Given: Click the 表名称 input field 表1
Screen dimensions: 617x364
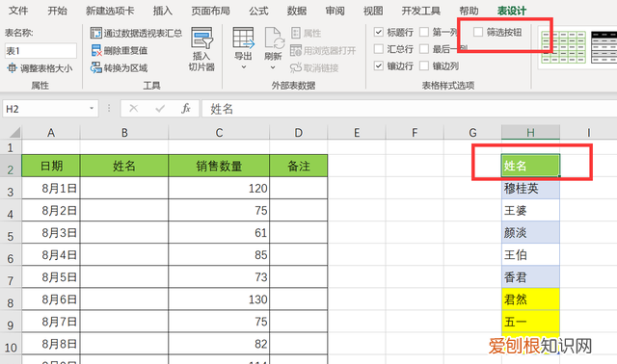Looking at the screenshot, I should 40,51.
